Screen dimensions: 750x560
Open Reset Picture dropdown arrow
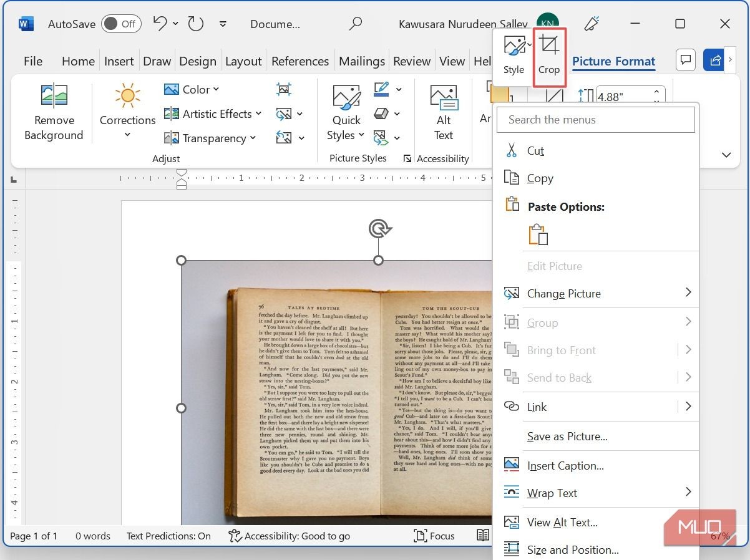[x=301, y=138]
